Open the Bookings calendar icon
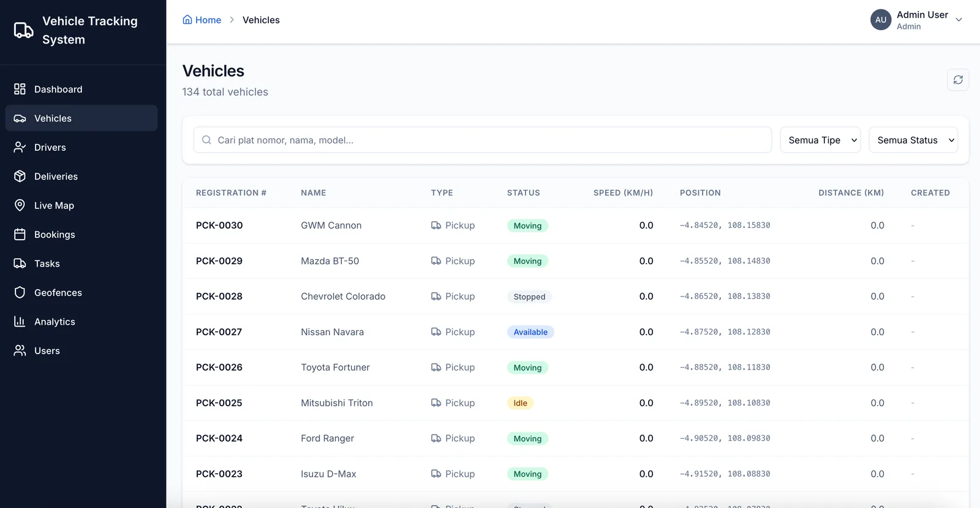The height and width of the screenshot is (508, 980). (20, 234)
